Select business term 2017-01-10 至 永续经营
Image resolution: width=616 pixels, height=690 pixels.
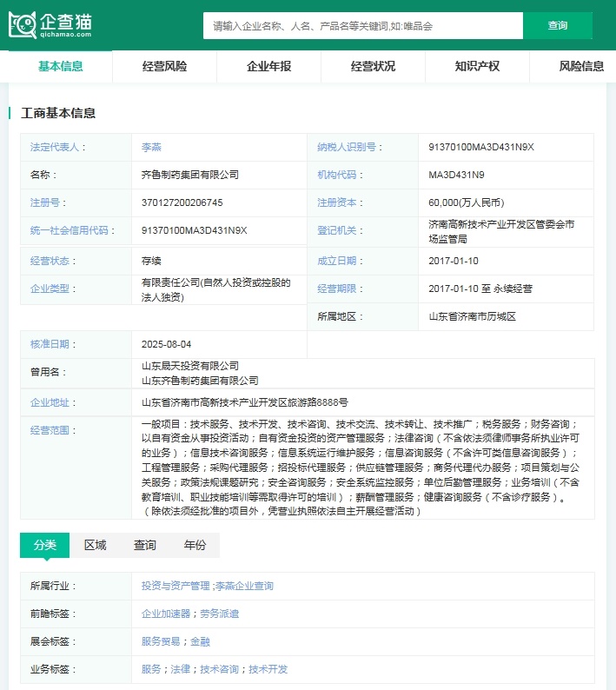pyautogui.click(x=480, y=289)
